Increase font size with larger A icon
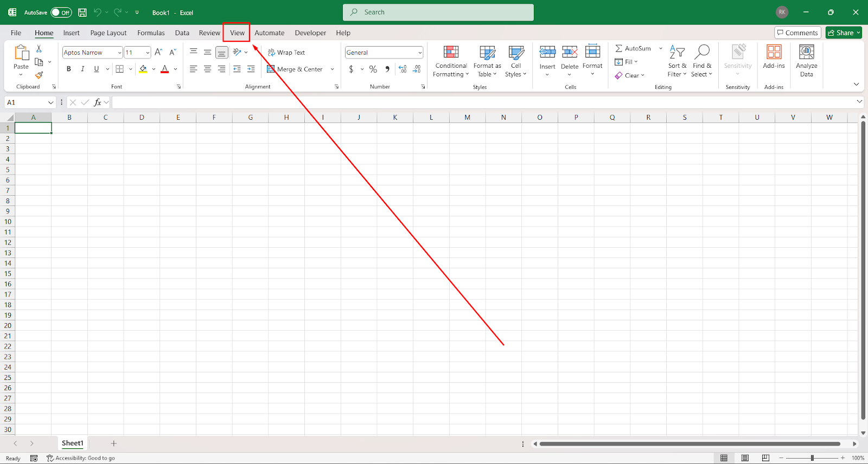 click(158, 53)
